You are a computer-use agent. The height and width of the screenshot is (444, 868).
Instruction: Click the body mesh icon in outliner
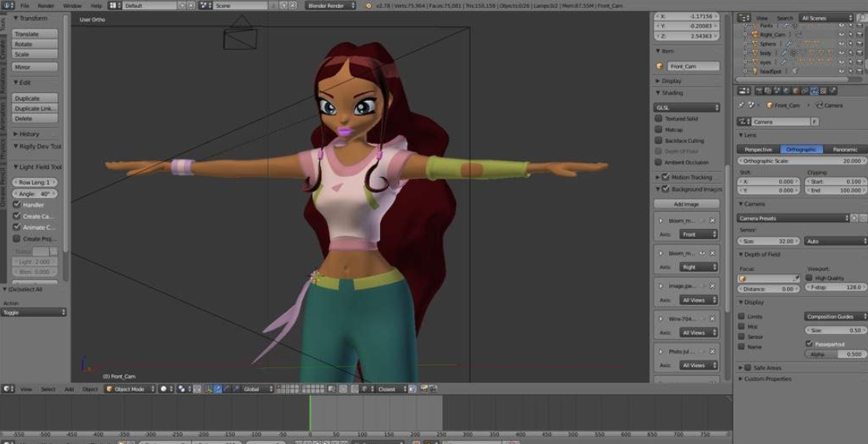click(x=755, y=53)
